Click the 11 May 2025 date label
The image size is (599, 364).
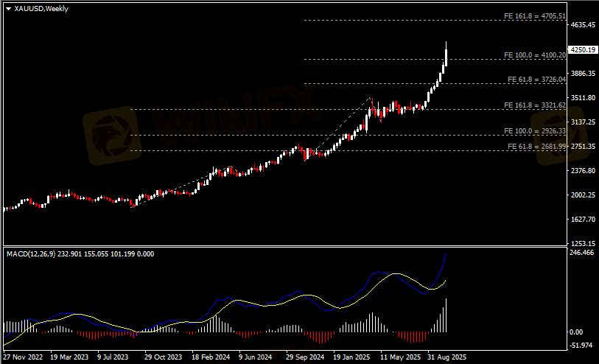(400, 357)
